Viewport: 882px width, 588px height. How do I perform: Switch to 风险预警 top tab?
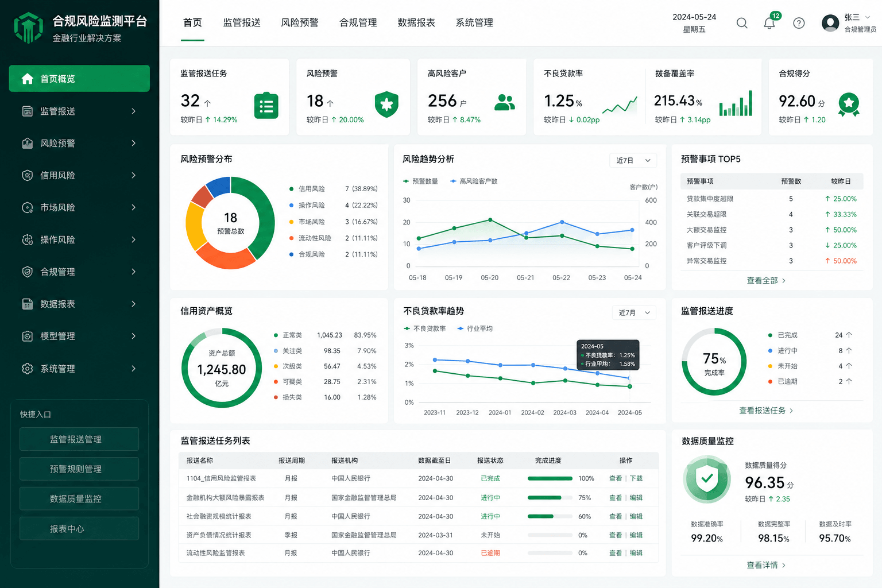pos(300,22)
